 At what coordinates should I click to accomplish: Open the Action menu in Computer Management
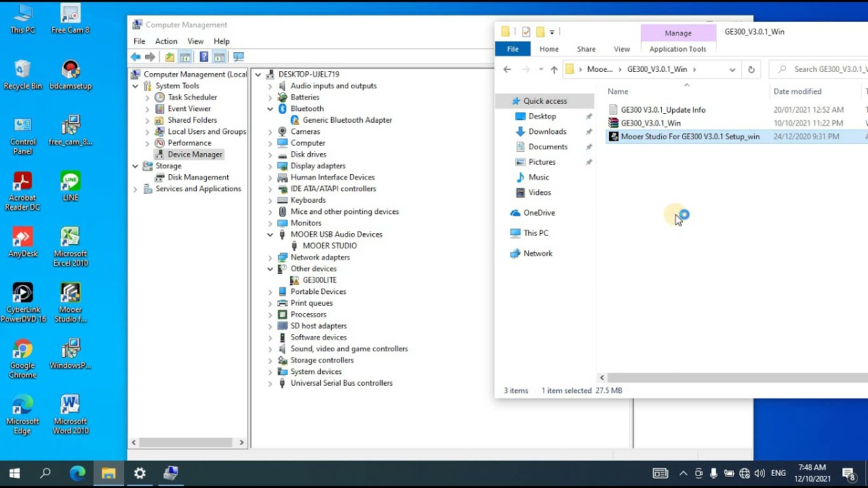pos(166,41)
